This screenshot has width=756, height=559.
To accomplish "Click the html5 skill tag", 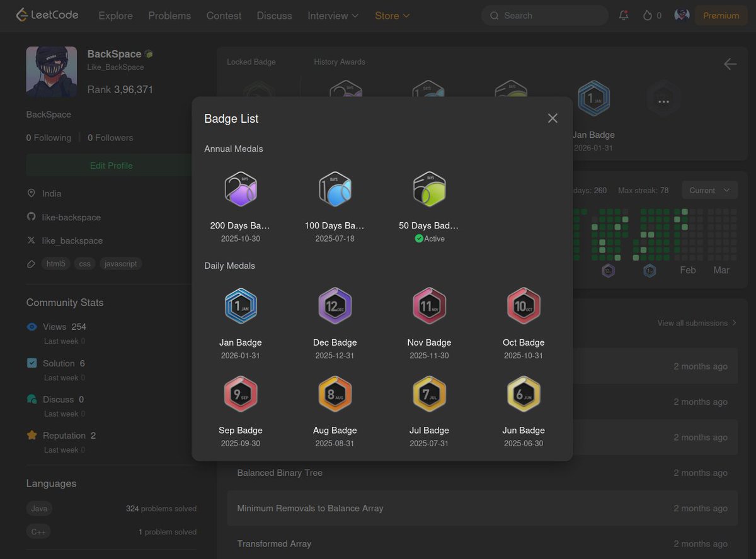I will pos(56,264).
